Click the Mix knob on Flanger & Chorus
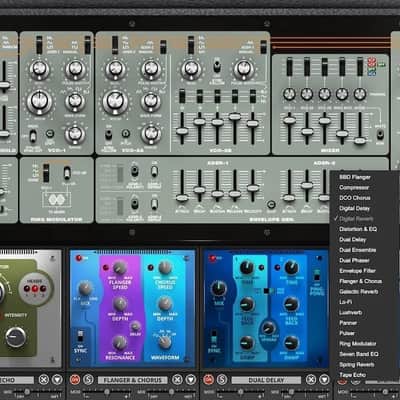Image resolution: width=400 pixels, height=400 pixels. click(x=85, y=289)
